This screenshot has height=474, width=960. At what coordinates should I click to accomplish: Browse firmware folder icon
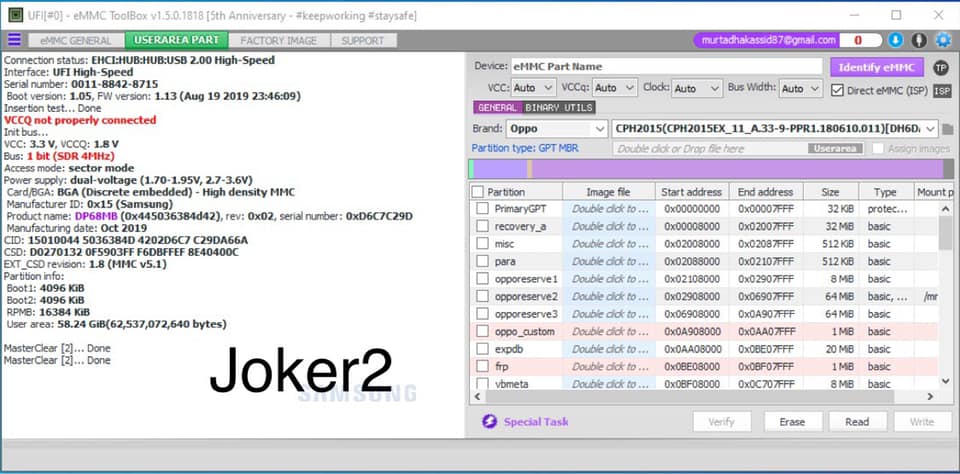[948, 129]
